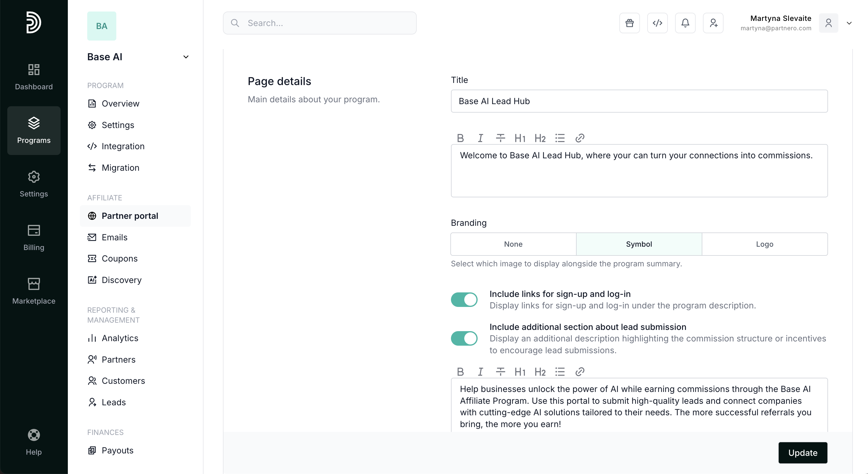The width and height of the screenshot is (868, 474).
Task: Open the notifications bell
Action: 685,23
